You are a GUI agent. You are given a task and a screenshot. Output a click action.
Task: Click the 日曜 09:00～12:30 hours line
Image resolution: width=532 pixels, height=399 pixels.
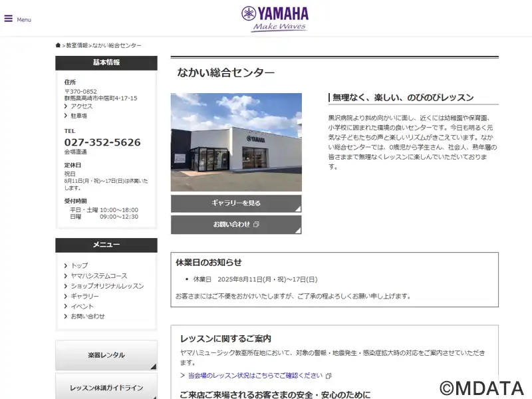104,217
